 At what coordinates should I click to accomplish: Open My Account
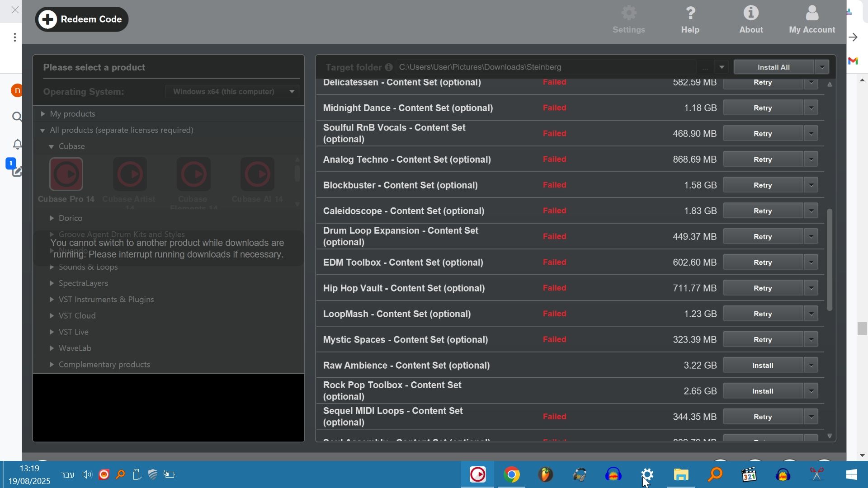point(812,19)
